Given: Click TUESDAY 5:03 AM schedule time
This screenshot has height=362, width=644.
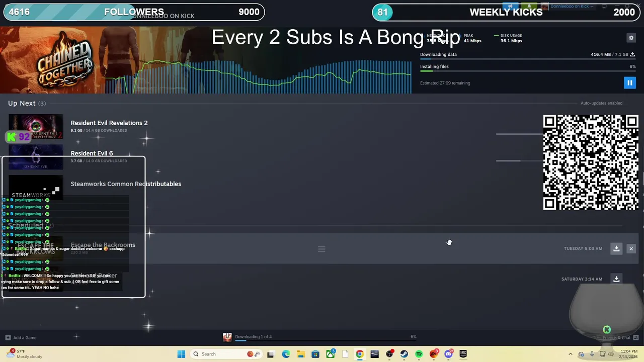Looking at the screenshot, I should pos(583,248).
